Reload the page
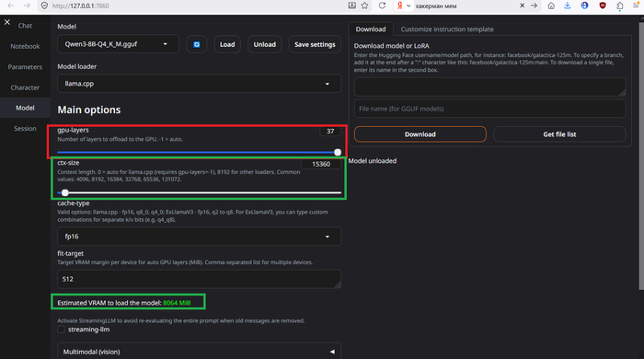The height and width of the screenshot is (359, 644). click(382, 6)
